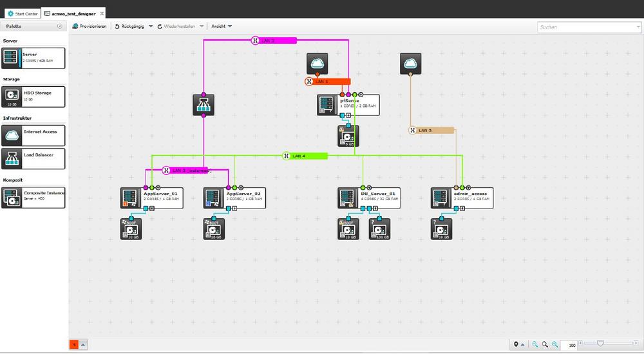Click the add network port on pfSense
The width and height of the screenshot is (644, 354).
tap(361, 95)
